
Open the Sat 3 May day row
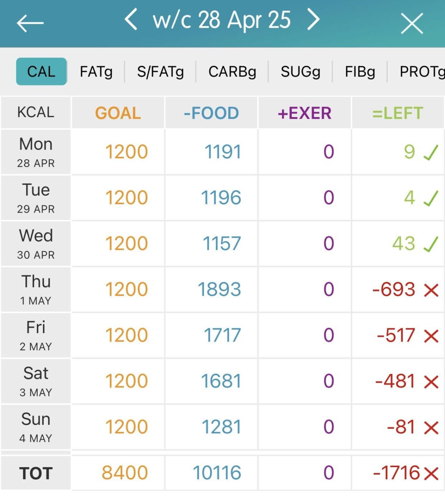coord(36,381)
